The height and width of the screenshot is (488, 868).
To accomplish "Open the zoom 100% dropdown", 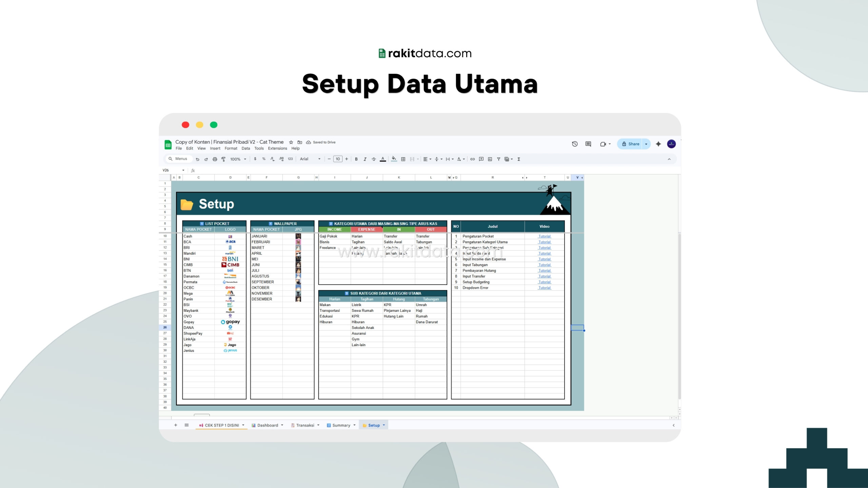I will coord(238,159).
